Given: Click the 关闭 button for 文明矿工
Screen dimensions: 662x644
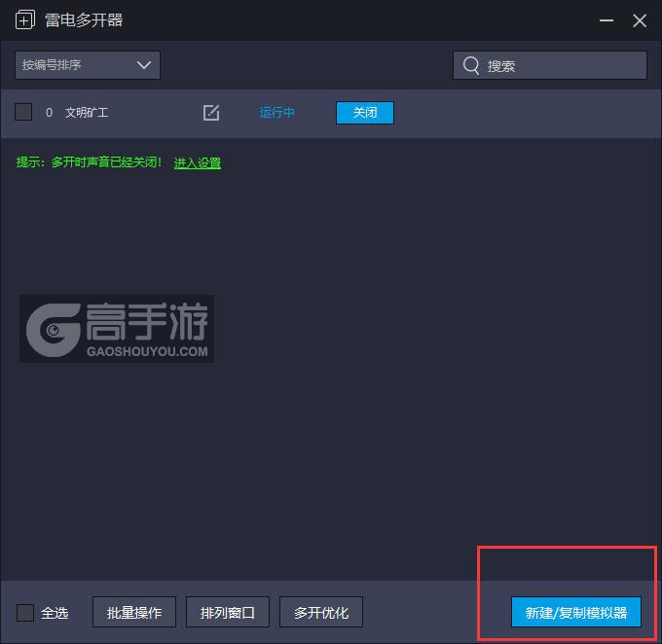Looking at the screenshot, I should 365,113.
